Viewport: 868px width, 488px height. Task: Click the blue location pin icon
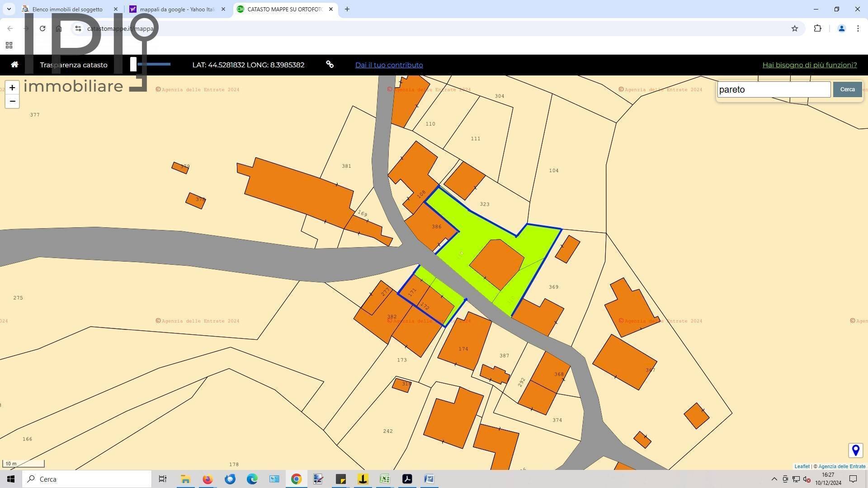pos(855,450)
